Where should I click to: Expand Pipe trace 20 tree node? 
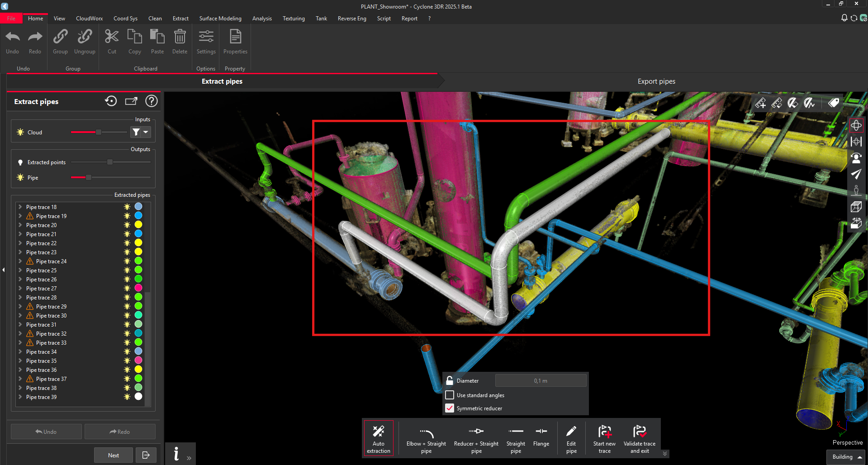[x=20, y=225]
